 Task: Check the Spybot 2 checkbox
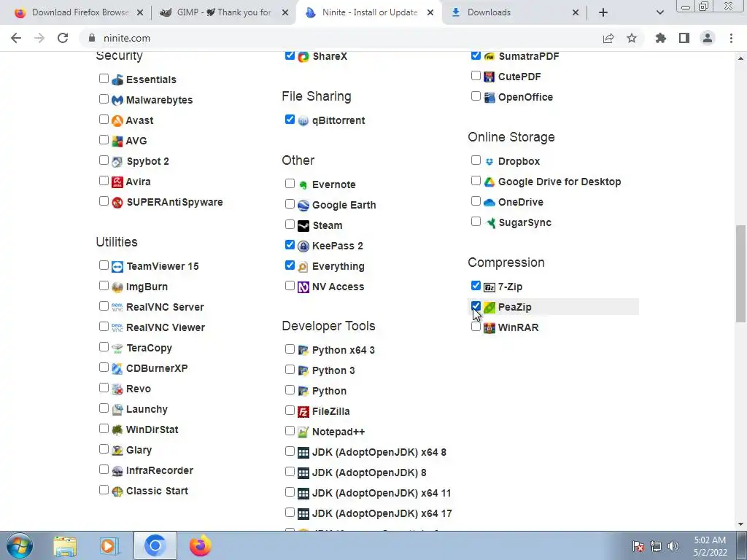point(104,160)
